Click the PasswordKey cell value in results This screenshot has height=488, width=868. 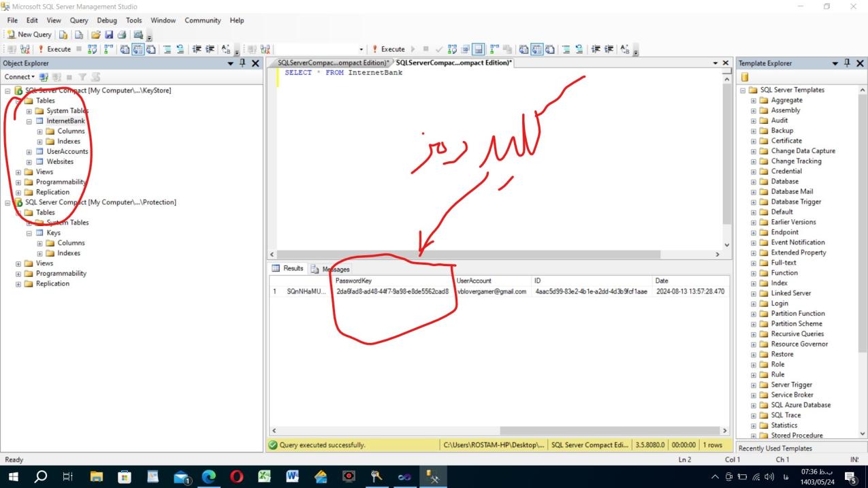(392, 291)
